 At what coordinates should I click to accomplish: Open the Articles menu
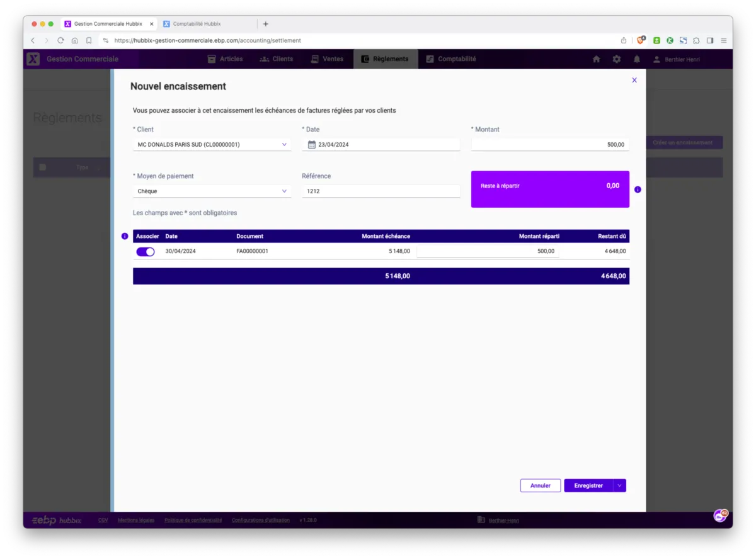(x=225, y=59)
